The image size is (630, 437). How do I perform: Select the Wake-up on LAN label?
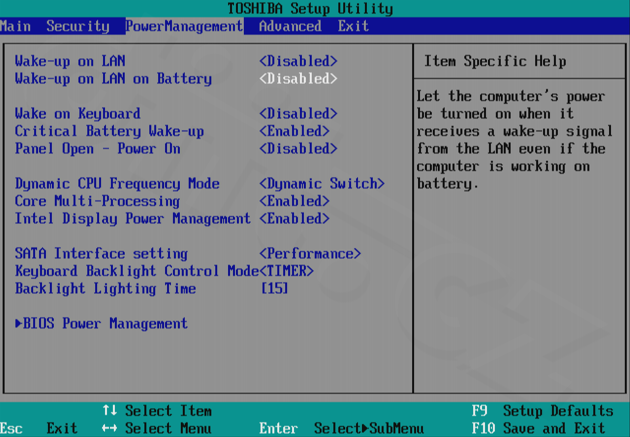[70, 61]
